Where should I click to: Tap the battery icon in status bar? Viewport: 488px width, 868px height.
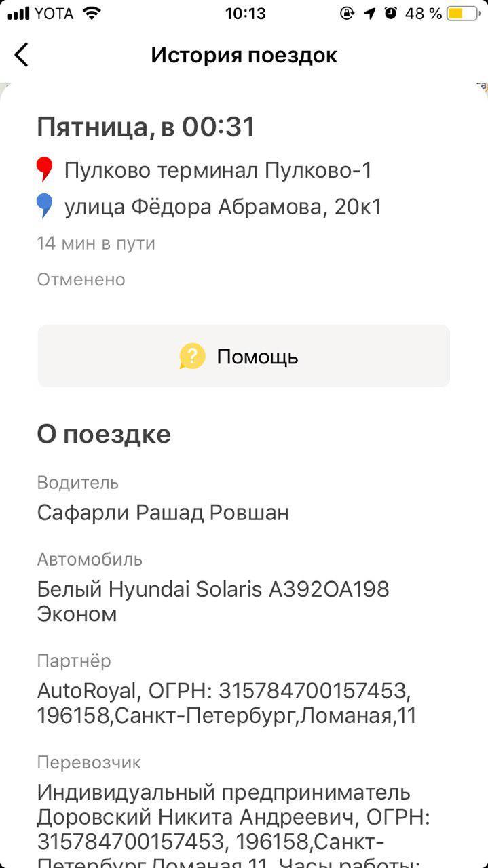click(x=464, y=14)
